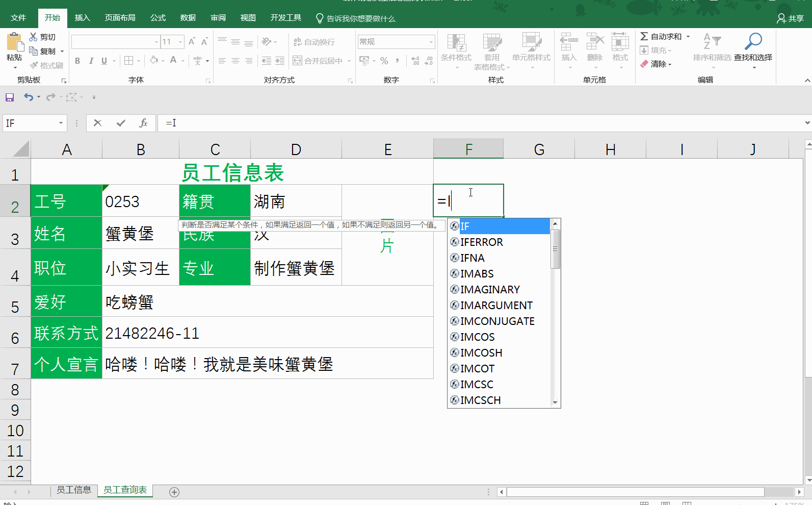Decrease decimal places icon
Image resolution: width=812 pixels, height=505 pixels.
click(429, 61)
